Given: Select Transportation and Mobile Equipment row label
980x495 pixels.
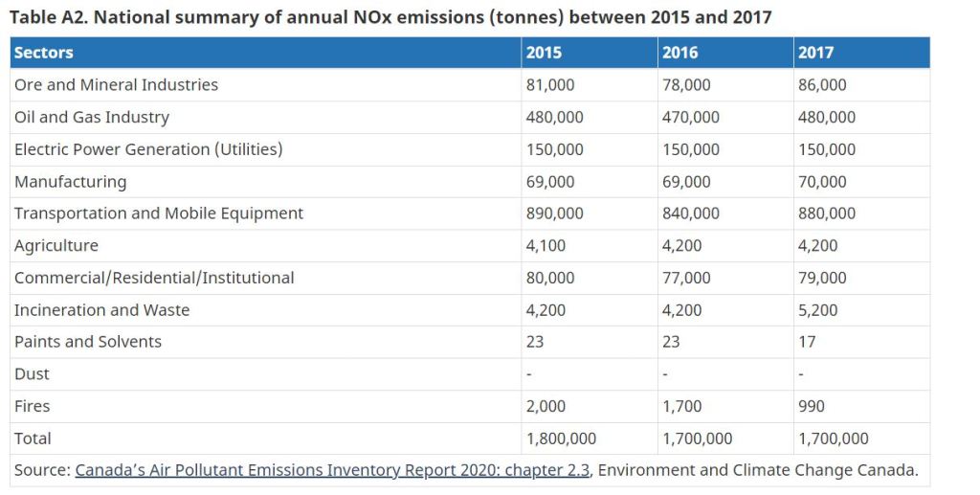Looking at the screenshot, I should point(158,214).
